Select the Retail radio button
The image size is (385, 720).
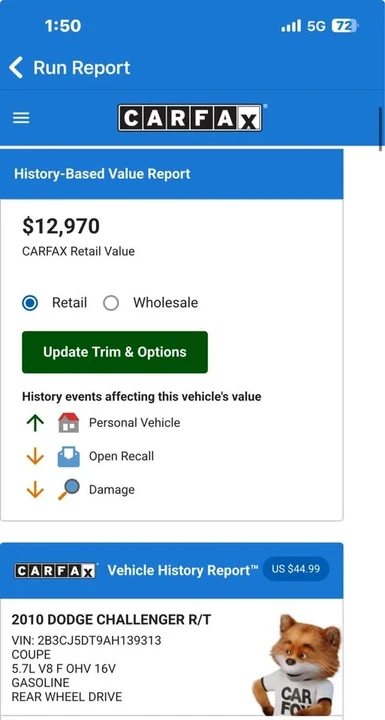(30, 303)
